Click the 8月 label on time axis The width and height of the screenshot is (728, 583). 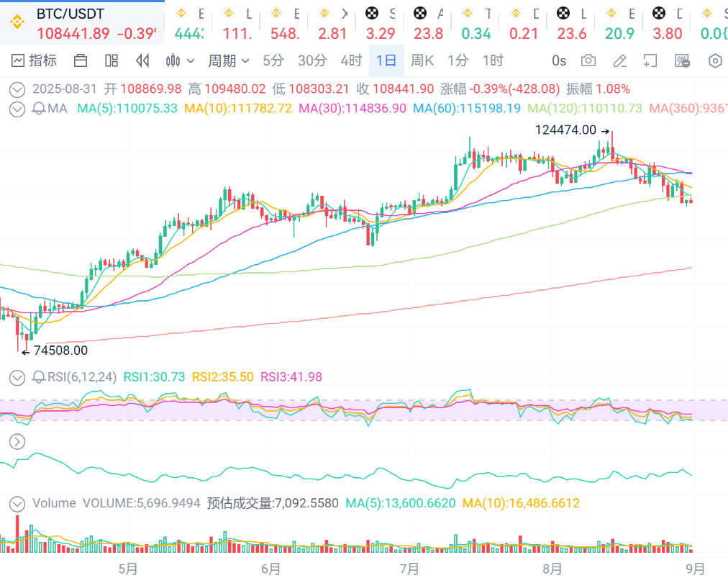tap(552, 569)
